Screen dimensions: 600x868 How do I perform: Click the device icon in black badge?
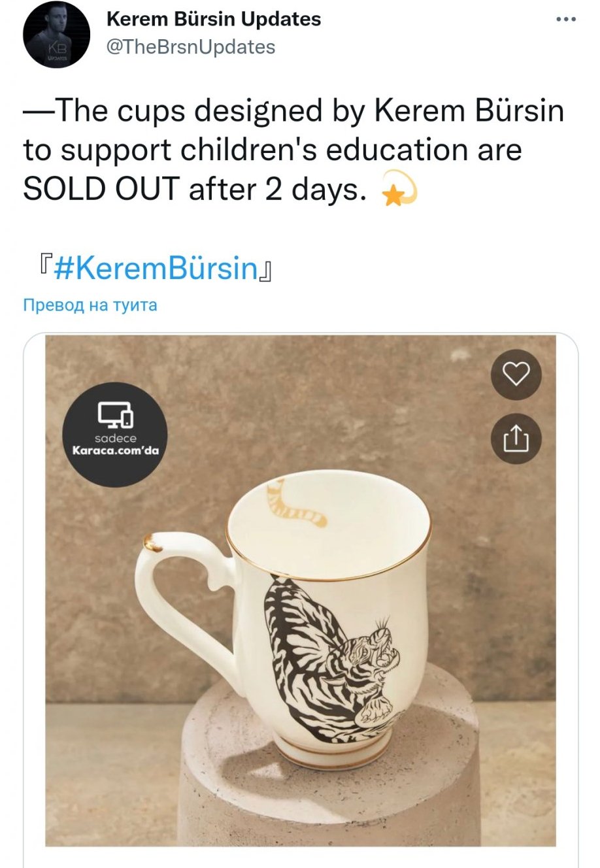click(x=115, y=414)
